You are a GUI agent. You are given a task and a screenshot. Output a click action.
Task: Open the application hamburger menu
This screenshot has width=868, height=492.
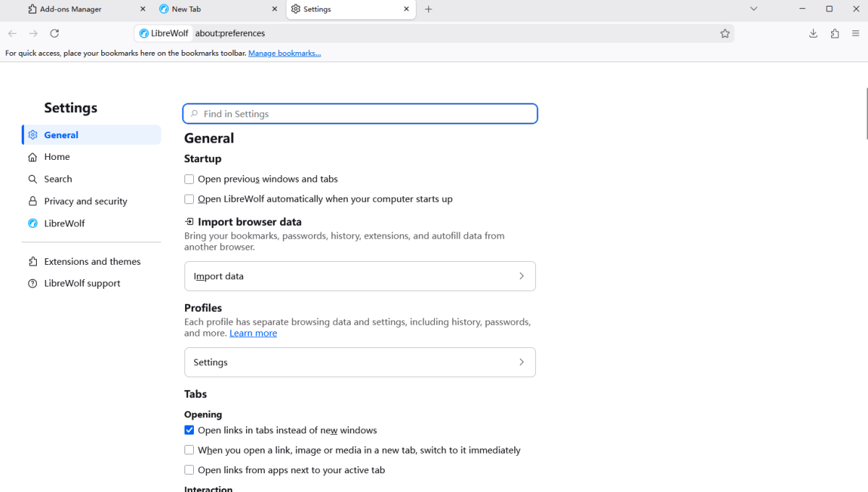[x=856, y=33]
